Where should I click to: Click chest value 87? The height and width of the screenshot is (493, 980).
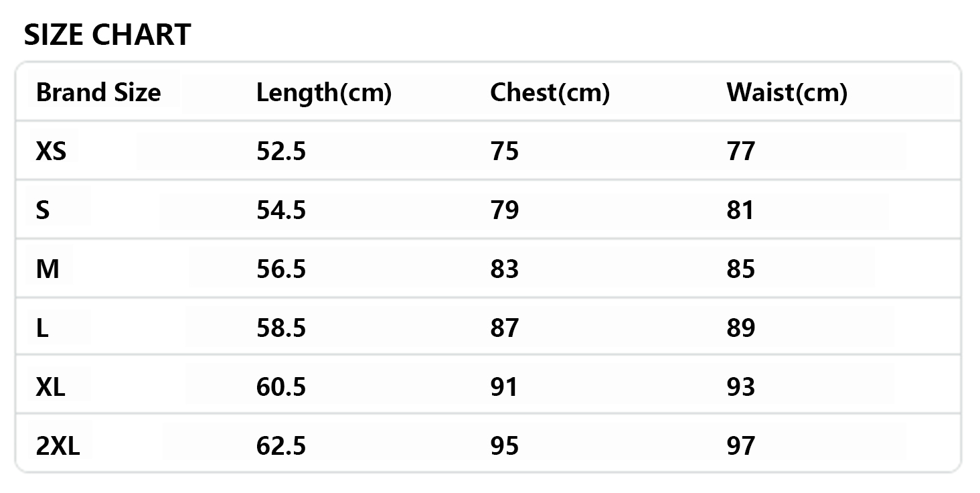point(504,328)
